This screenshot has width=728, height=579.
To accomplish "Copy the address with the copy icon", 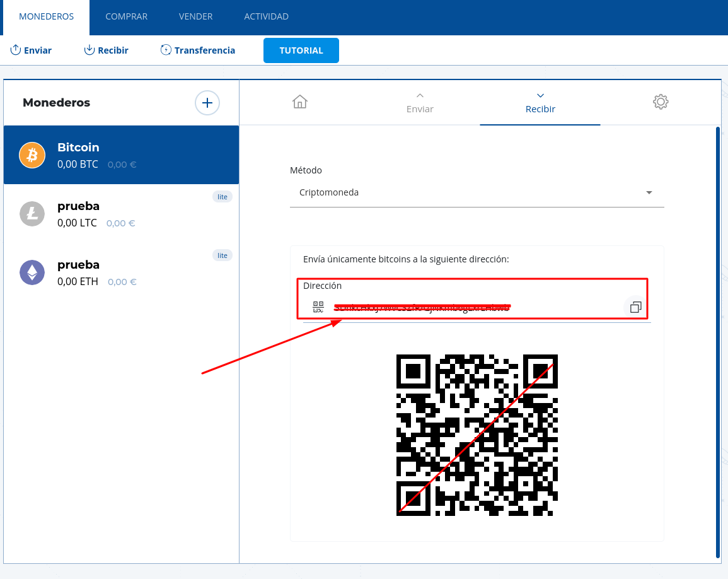I will pyautogui.click(x=635, y=307).
